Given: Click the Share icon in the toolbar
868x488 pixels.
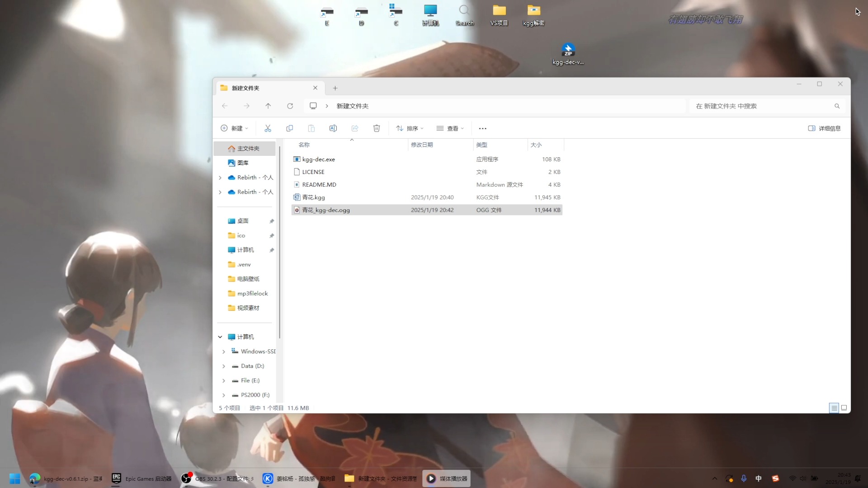Looking at the screenshot, I should (x=354, y=128).
